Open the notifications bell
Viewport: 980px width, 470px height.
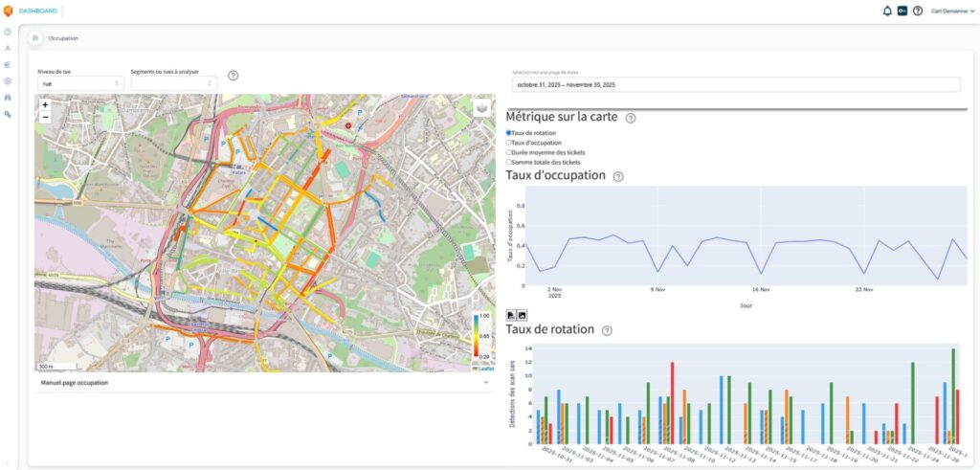tap(887, 11)
